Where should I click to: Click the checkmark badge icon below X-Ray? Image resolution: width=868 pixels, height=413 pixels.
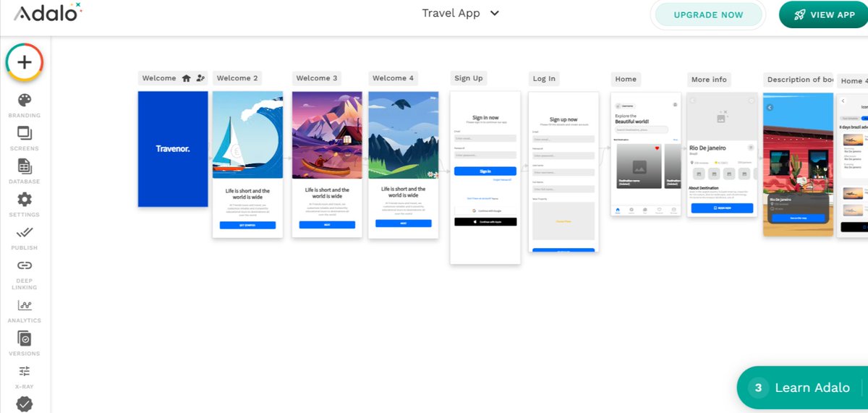pos(25,404)
